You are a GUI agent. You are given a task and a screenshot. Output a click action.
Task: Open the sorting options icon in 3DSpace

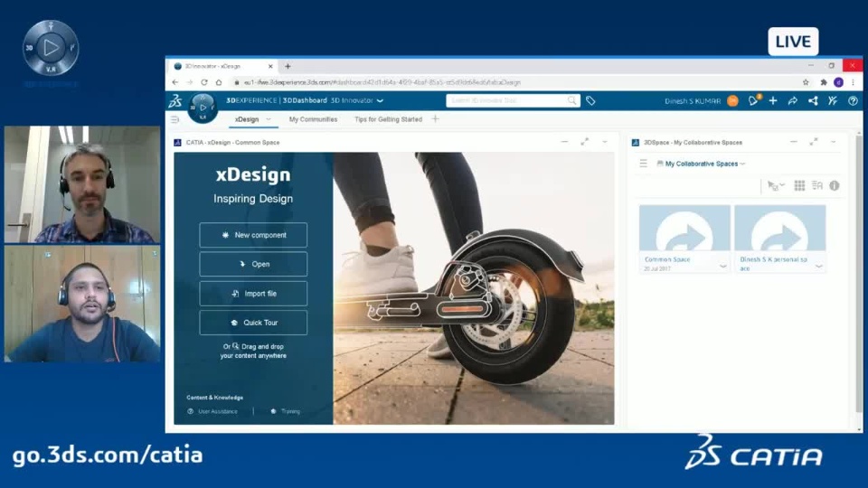point(817,186)
